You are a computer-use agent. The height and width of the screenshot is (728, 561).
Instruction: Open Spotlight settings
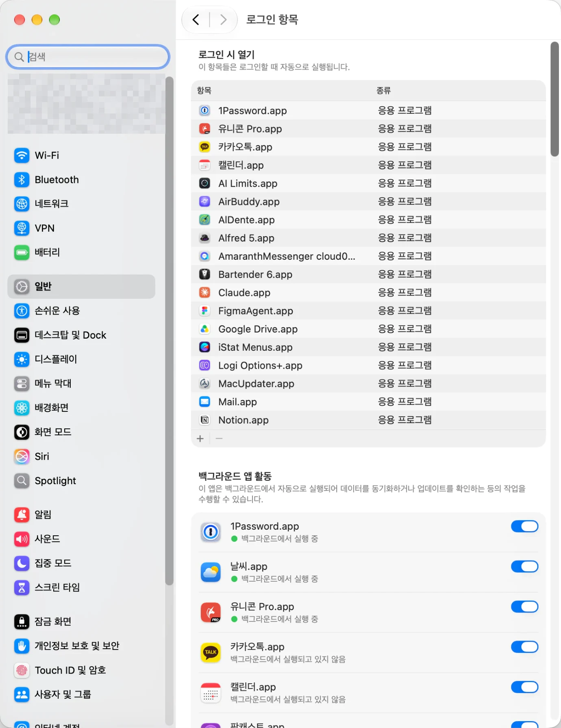click(81, 480)
